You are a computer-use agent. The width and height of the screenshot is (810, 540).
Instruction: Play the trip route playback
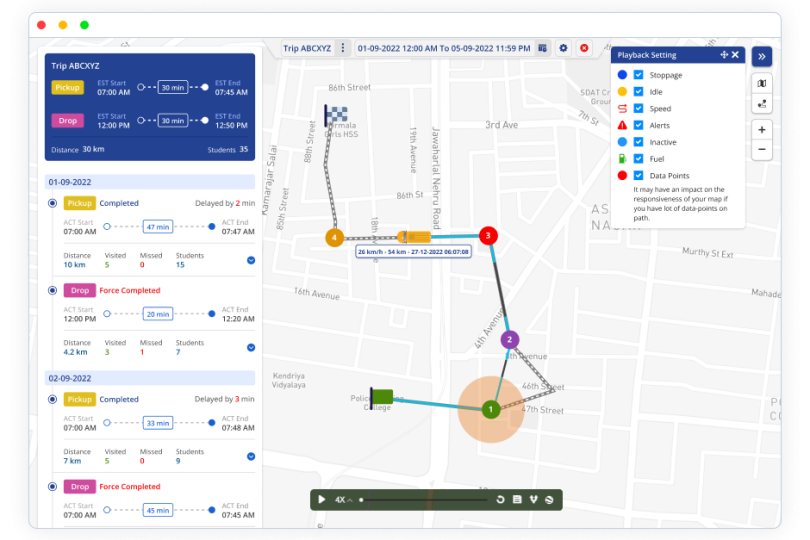[321, 499]
